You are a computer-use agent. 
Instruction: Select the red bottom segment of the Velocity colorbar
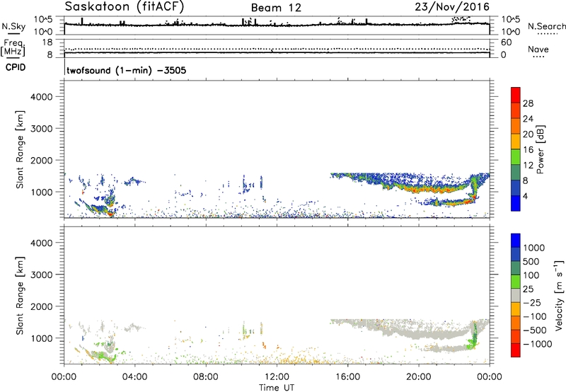516,350
